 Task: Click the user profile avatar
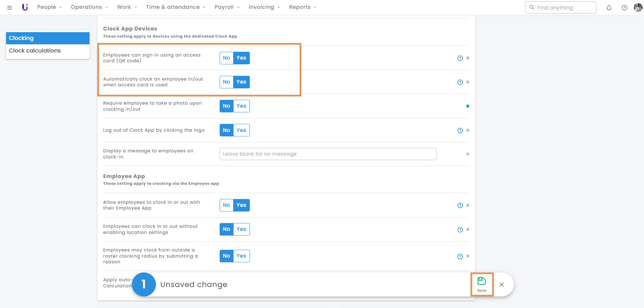click(x=638, y=7)
